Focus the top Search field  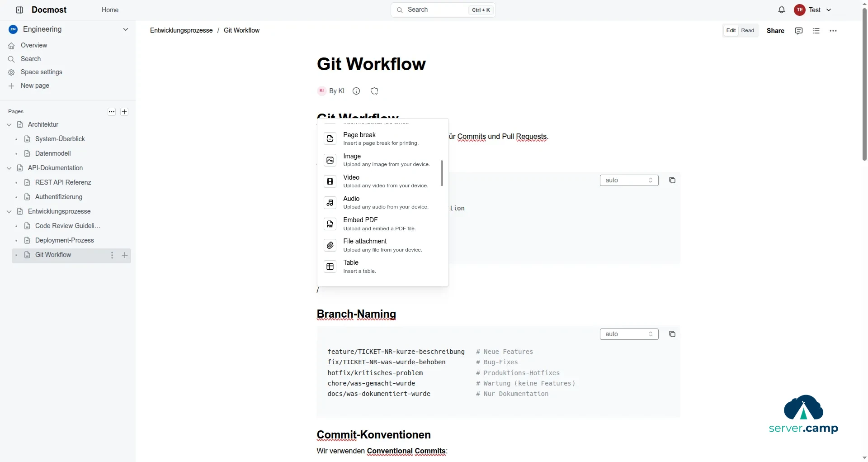[443, 10]
